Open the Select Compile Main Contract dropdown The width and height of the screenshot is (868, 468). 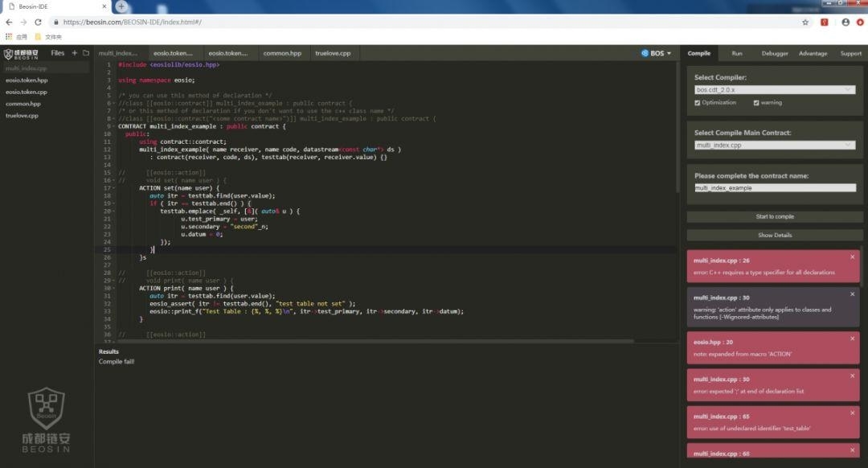point(775,145)
